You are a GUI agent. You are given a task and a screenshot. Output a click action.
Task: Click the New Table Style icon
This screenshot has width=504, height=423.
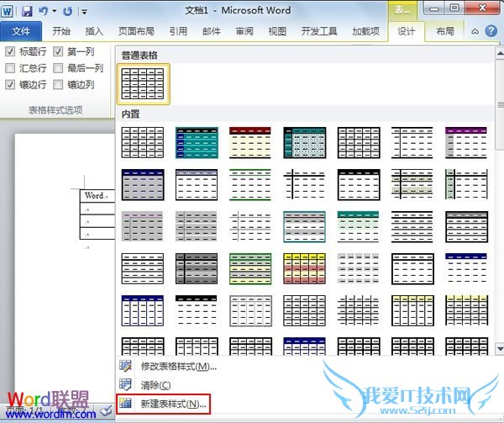point(125,404)
